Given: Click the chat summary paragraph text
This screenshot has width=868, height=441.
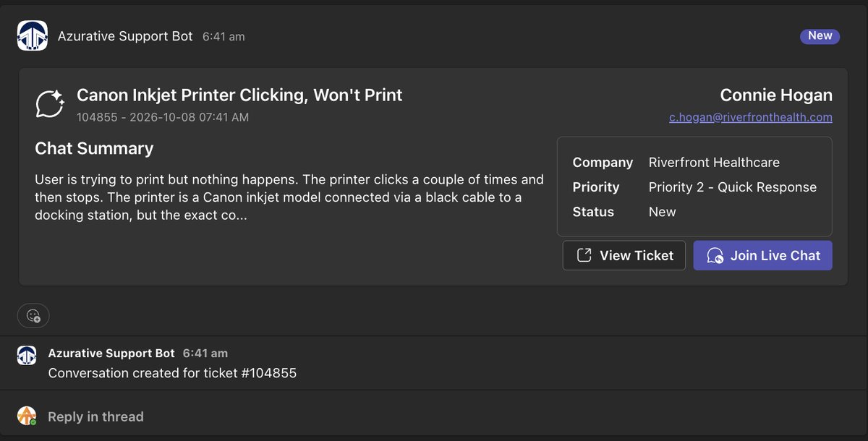Looking at the screenshot, I should tap(289, 197).
